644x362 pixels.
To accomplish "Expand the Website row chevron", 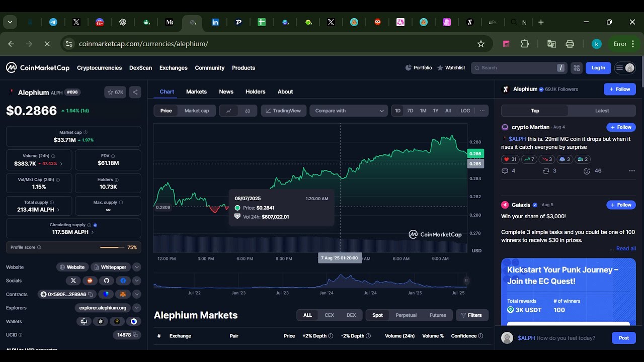I will 136,267.
